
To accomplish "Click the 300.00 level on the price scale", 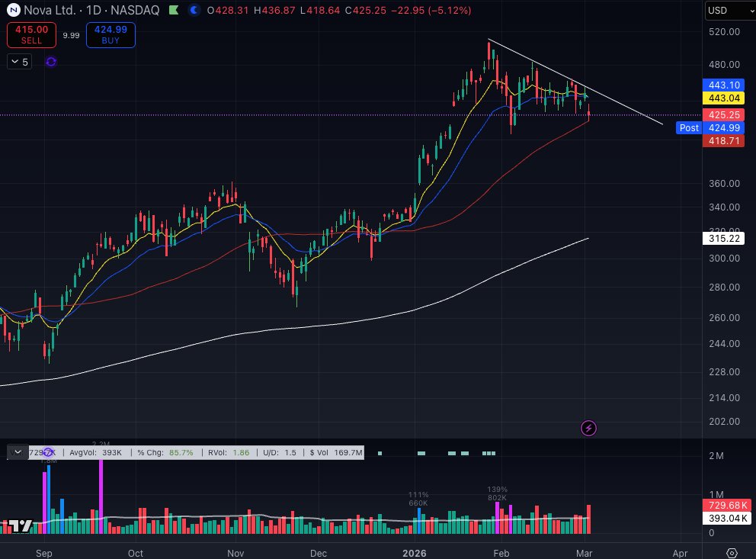I will coord(724,258).
